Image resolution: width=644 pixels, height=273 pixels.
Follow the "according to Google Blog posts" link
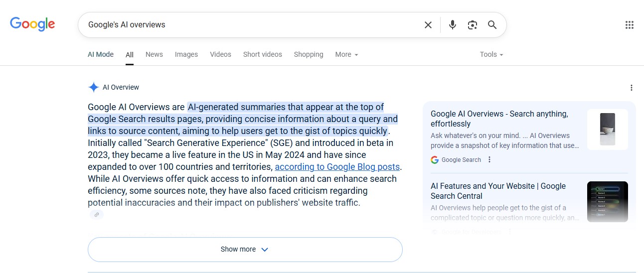click(337, 167)
